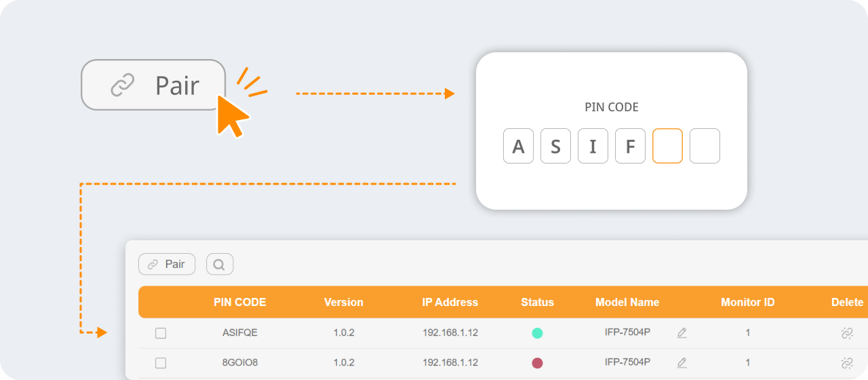
Task: Click the link icon in large Pair button
Action: [x=123, y=85]
